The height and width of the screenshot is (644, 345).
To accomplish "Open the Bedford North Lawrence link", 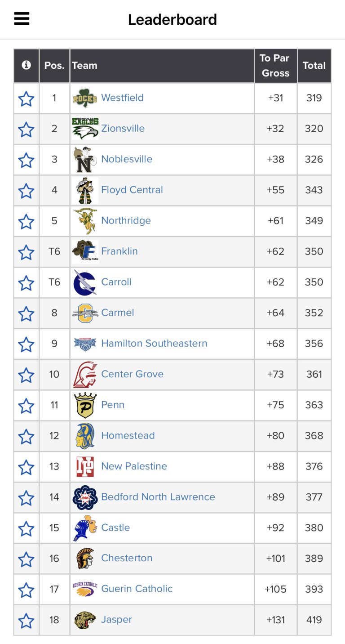I will pos(158,497).
